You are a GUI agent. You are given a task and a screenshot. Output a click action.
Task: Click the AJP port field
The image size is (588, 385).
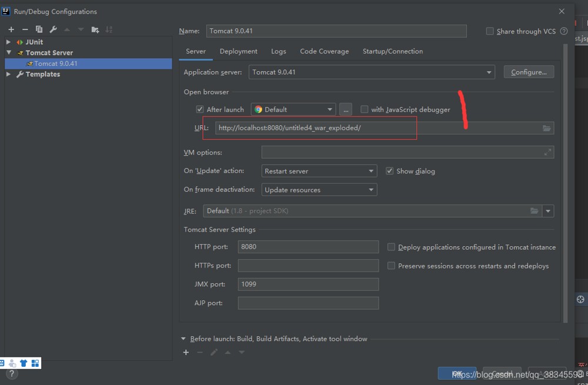tap(308, 303)
